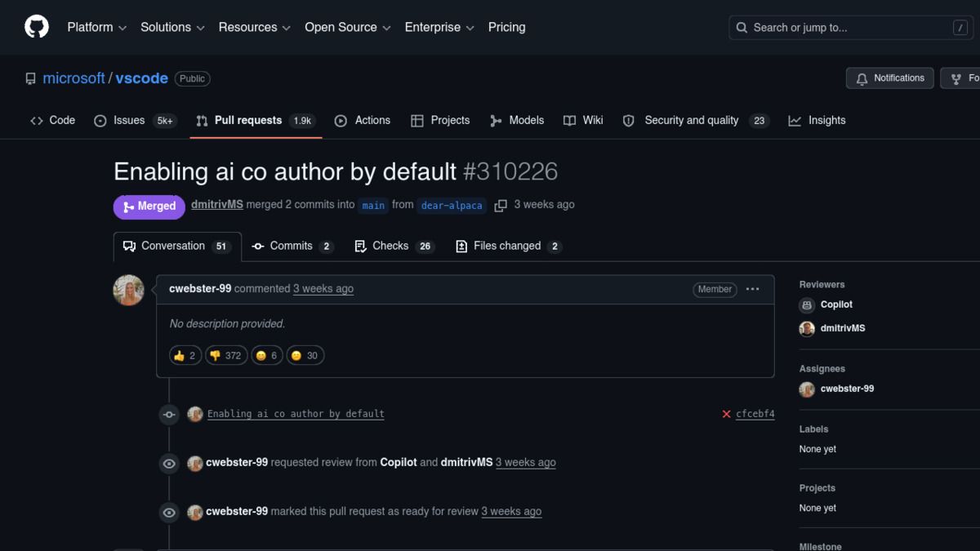980x551 pixels.
Task: Toggle thumbs down reaction with 372
Action: [226, 356]
